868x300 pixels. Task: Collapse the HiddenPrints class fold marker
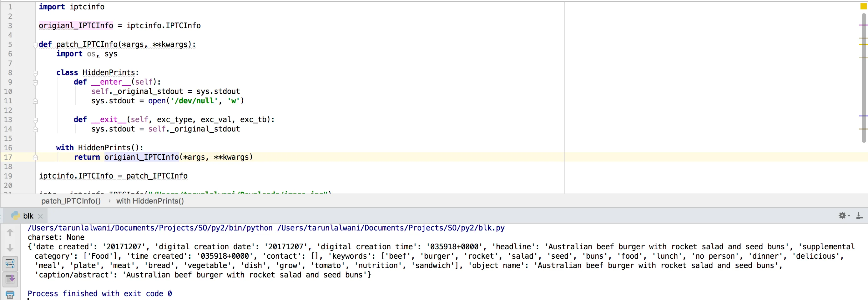[x=35, y=73]
